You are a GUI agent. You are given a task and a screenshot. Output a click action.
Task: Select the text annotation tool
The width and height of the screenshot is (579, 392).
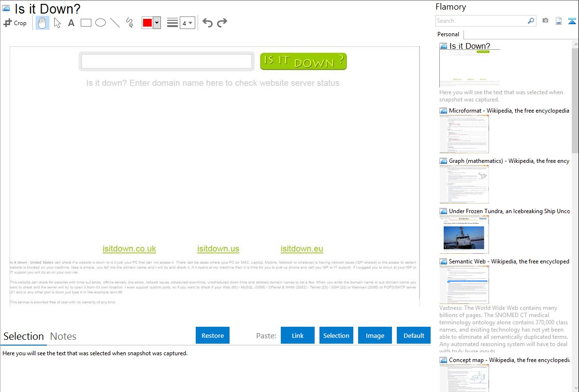[x=71, y=23]
